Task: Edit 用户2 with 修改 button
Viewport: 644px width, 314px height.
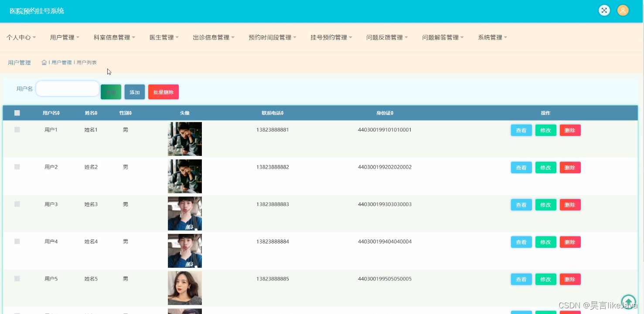Action: coord(546,167)
